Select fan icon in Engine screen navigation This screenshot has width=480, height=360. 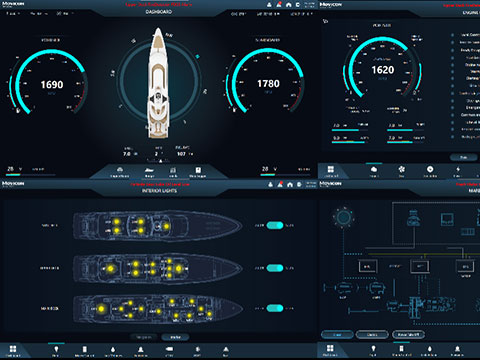[402, 169]
